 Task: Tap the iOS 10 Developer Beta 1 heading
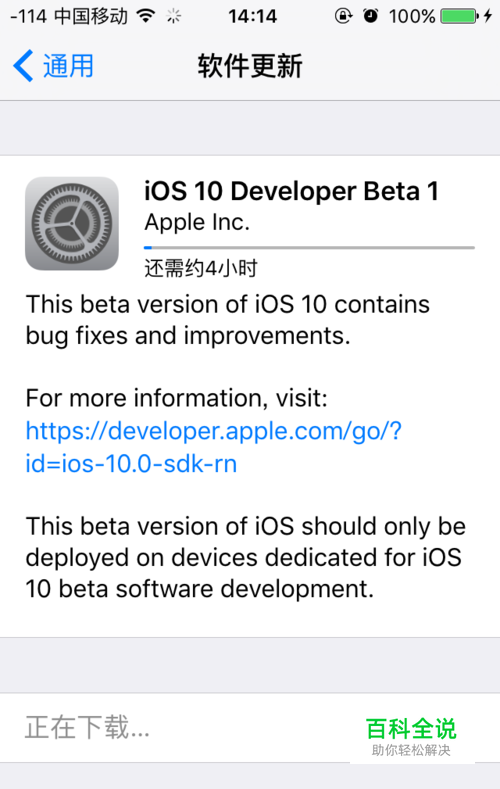(x=291, y=191)
